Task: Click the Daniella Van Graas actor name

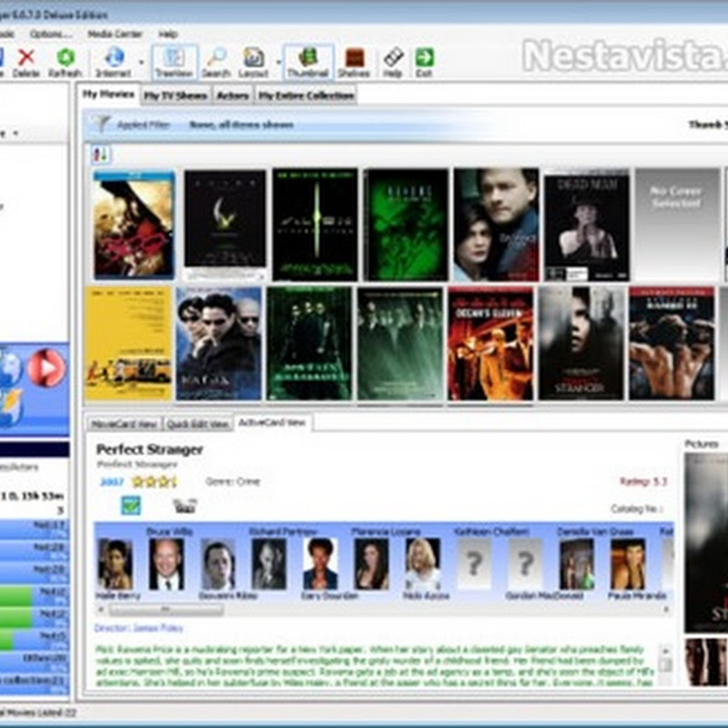Action: pyautogui.click(x=595, y=531)
